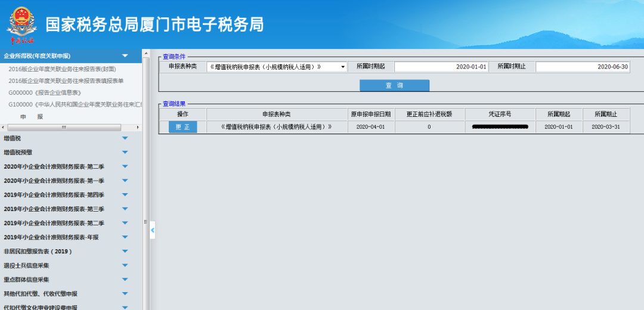Expand 非居民扣缴报告表（2019）arrow

pos(125,252)
